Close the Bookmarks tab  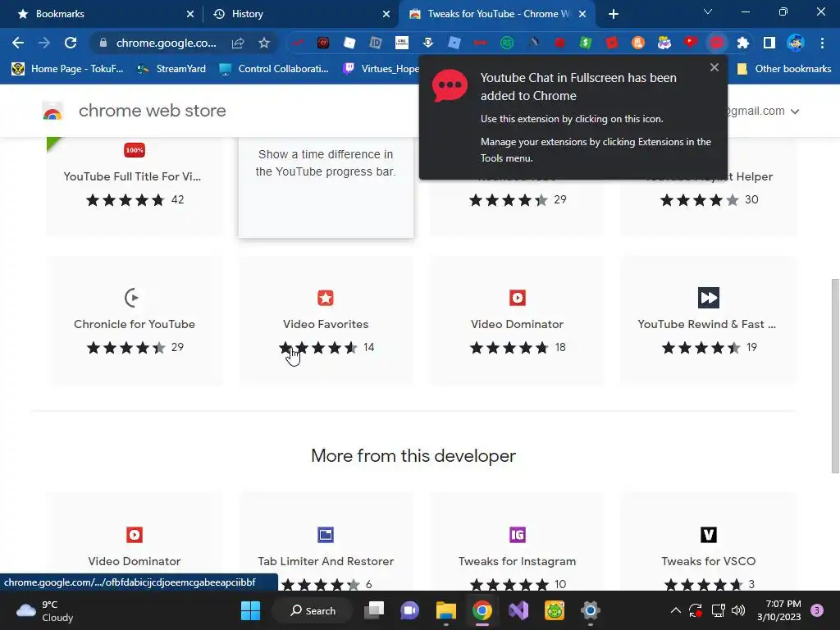[190, 14]
